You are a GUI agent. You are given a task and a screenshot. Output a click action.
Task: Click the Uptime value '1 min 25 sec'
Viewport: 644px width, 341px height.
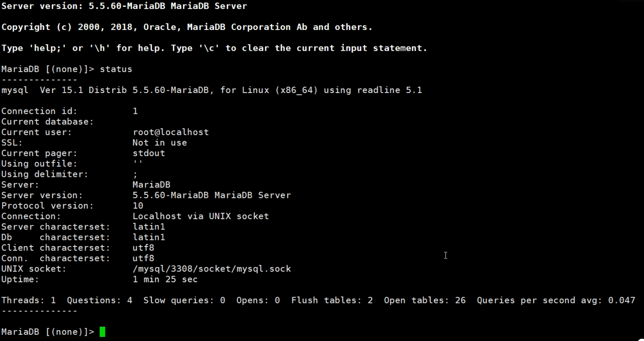click(165, 279)
